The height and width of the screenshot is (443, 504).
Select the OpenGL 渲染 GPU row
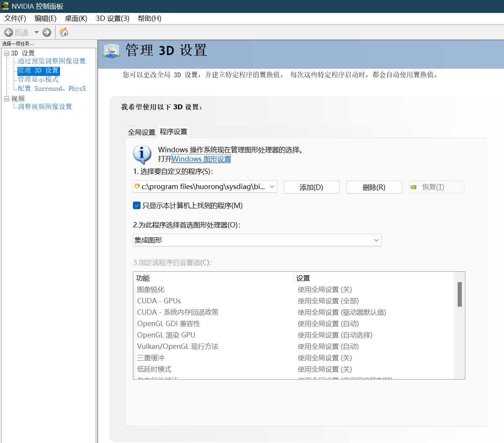coord(294,335)
